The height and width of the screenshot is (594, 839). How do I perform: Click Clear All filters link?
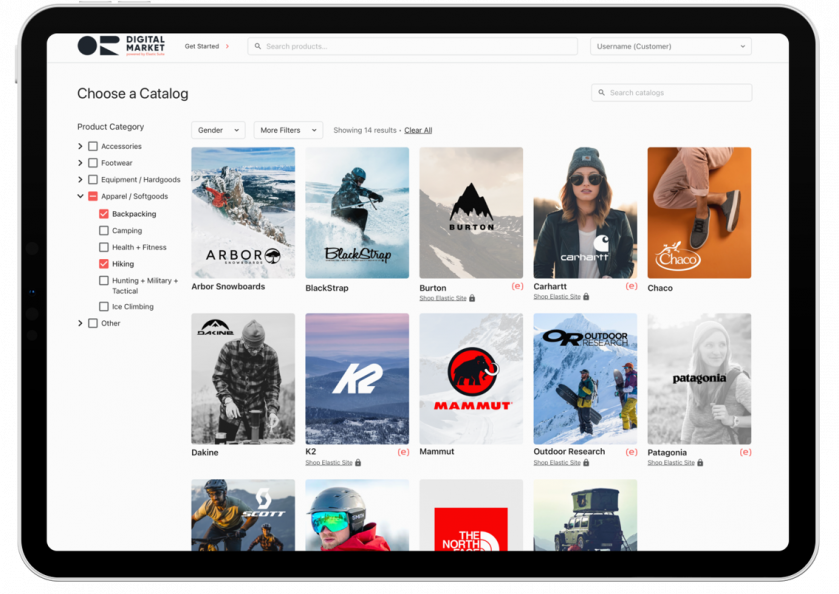pyautogui.click(x=418, y=130)
